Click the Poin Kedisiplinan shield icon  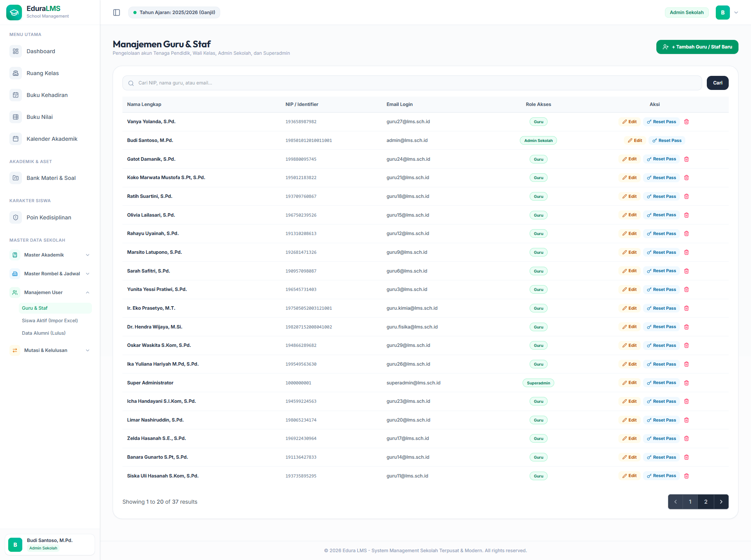(x=16, y=217)
